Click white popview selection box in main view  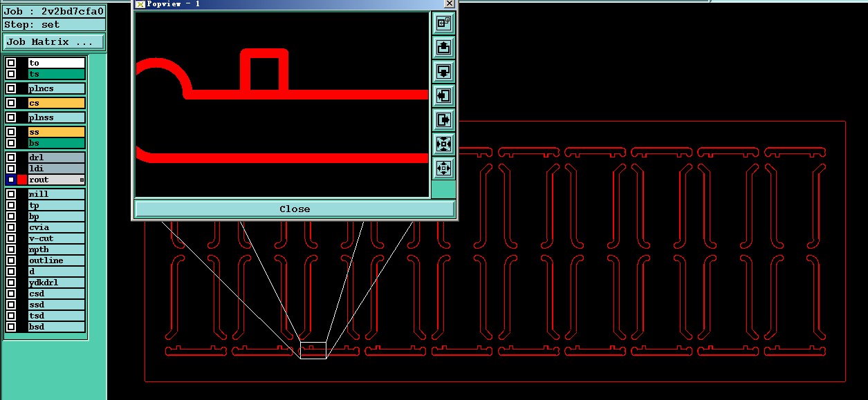coord(313,350)
